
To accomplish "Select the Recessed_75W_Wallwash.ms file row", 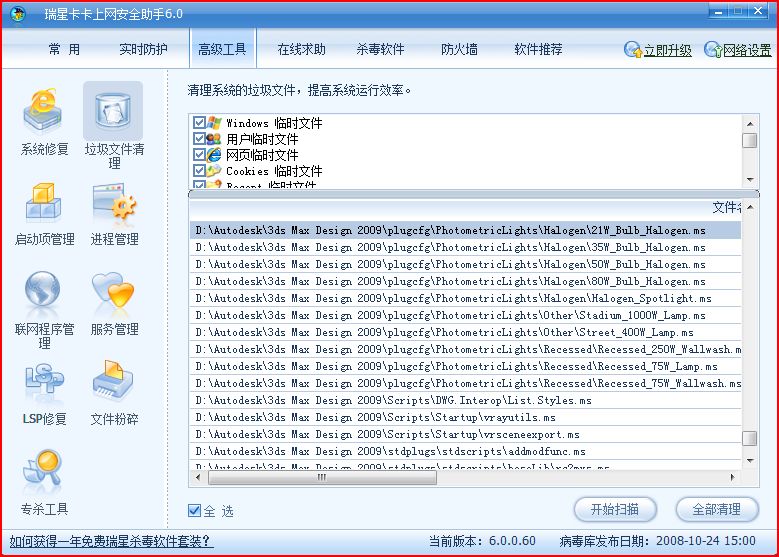I will tap(466, 383).
